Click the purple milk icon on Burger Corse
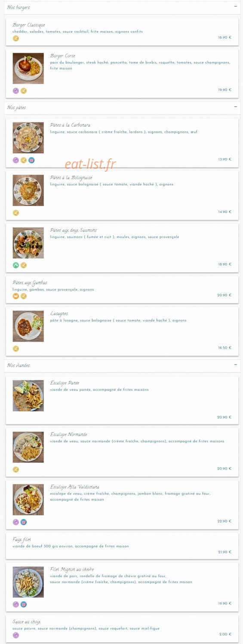Viewport: 243px width, 644px height. pyautogui.click(x=16, y=91)
